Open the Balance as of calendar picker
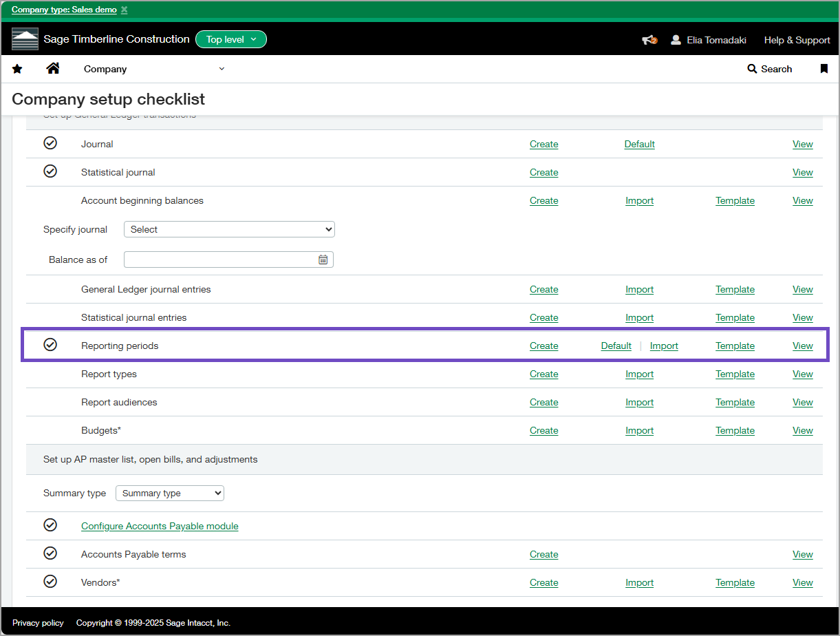Viewport: 840px width, 636px height. pos(323,259)
